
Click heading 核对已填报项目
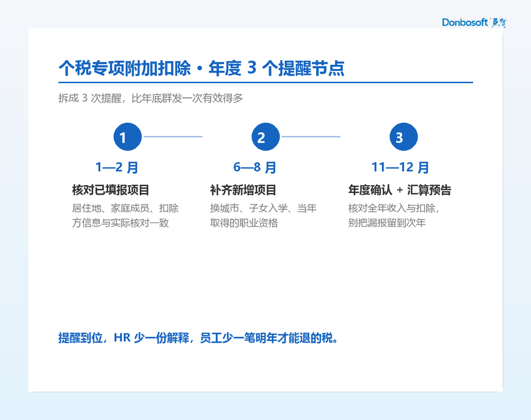[111, 190]
